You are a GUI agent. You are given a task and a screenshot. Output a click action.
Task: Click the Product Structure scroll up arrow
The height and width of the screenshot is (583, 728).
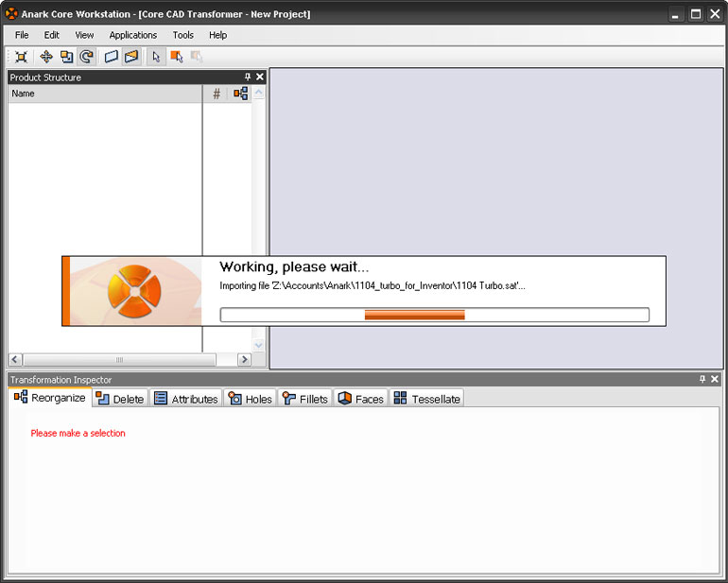(259, 93)
